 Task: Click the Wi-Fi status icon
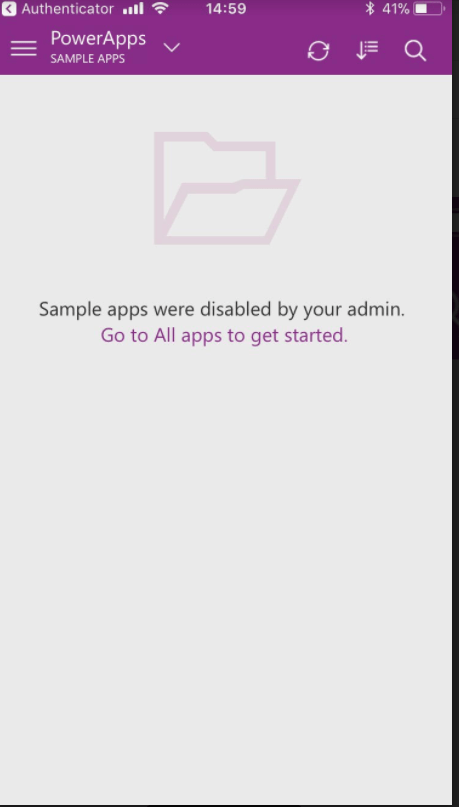point(161,8)
